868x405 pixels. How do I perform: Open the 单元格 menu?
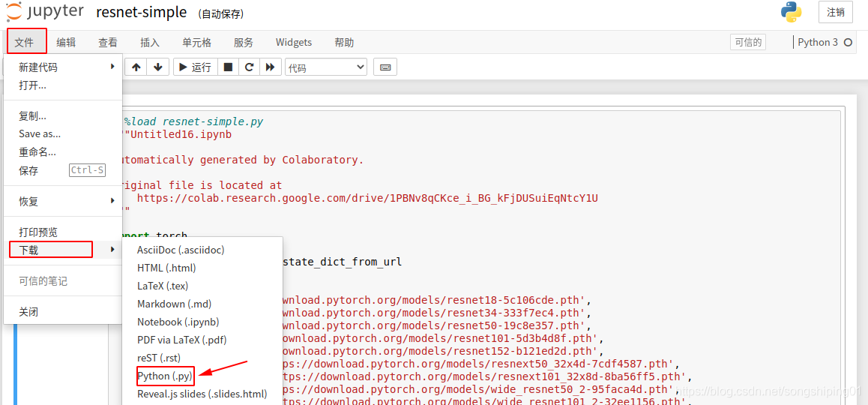[x=196, y=42]
